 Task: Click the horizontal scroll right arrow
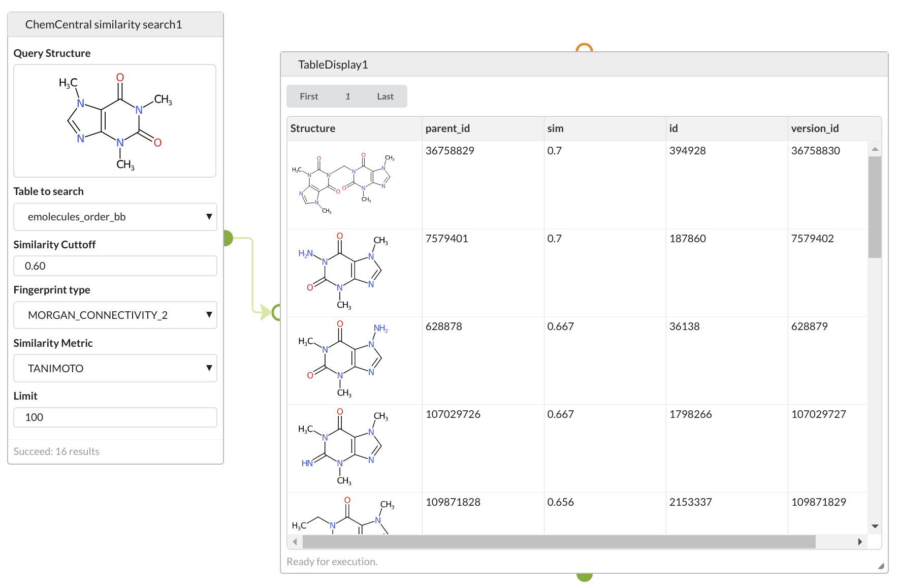point(859,542)
